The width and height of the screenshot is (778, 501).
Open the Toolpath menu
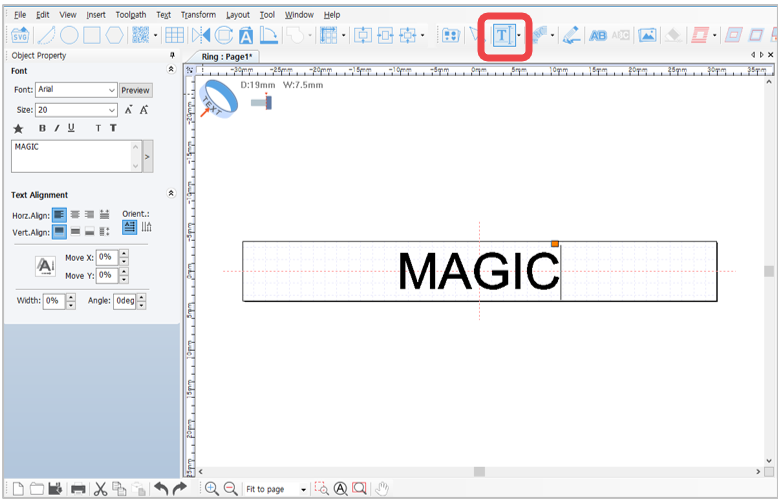[131, 15]
